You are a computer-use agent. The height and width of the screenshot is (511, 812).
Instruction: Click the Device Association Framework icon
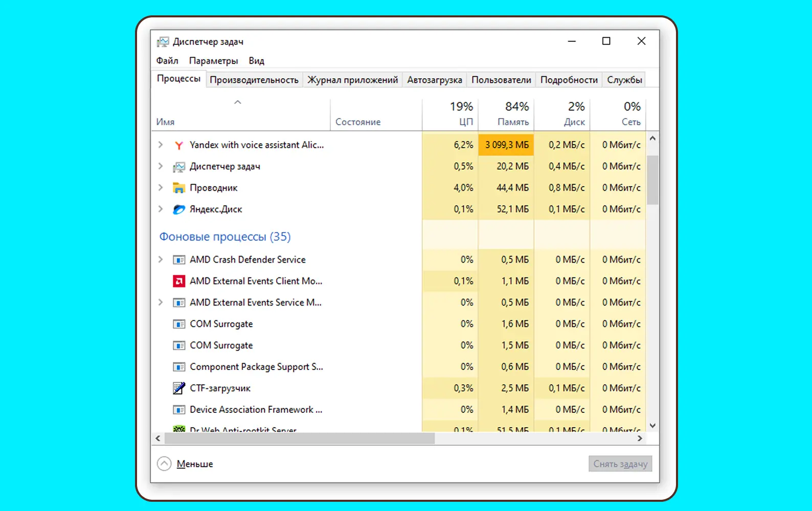pos(178,410)
